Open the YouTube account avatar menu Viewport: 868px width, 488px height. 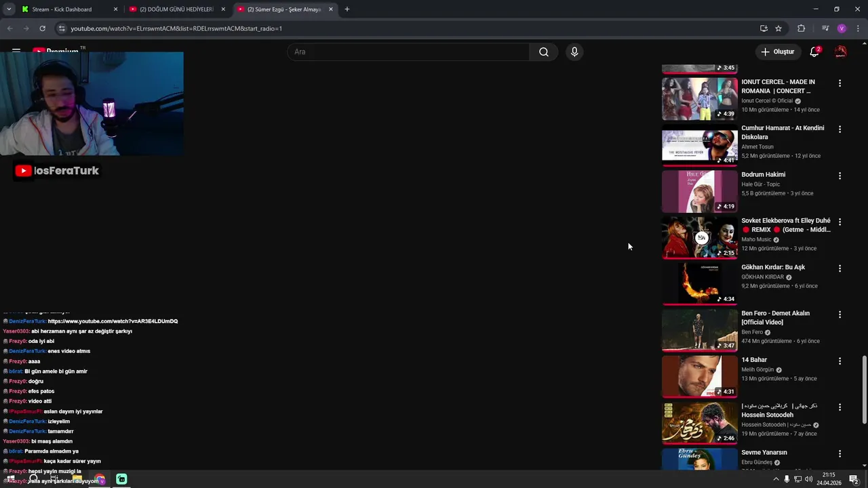[841, 52]
